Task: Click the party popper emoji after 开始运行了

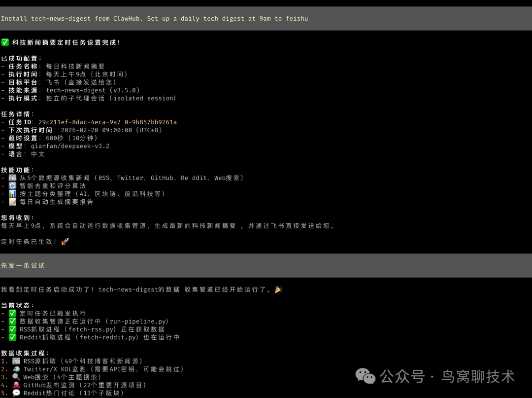Action: pyautogui.click(x=278, y=289)
